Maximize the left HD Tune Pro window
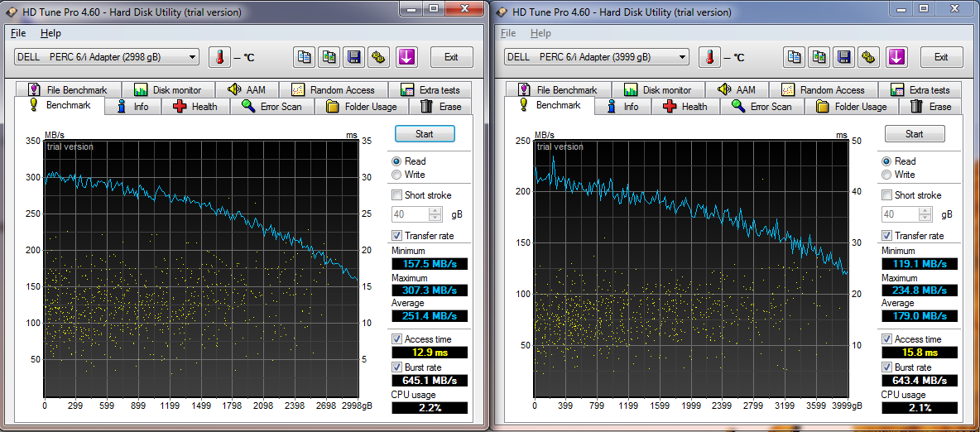Screen dimensions: 980x432 pos(434,7)
